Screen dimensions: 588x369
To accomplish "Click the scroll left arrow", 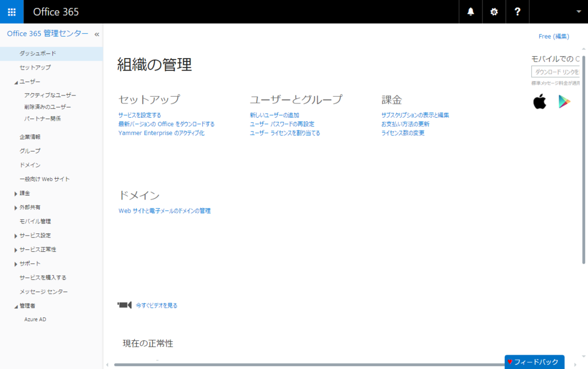I will coord(107,364).
